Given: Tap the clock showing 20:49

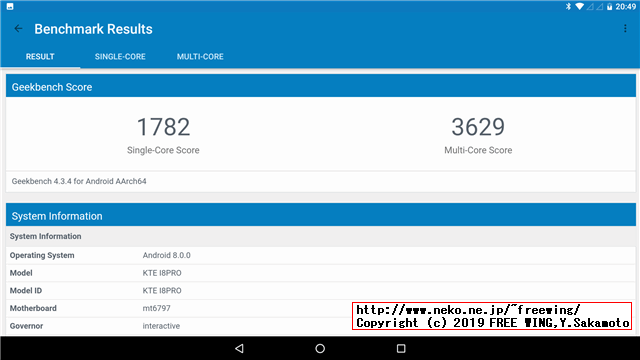Looking at the screenshot, I should tap(625, 7).
